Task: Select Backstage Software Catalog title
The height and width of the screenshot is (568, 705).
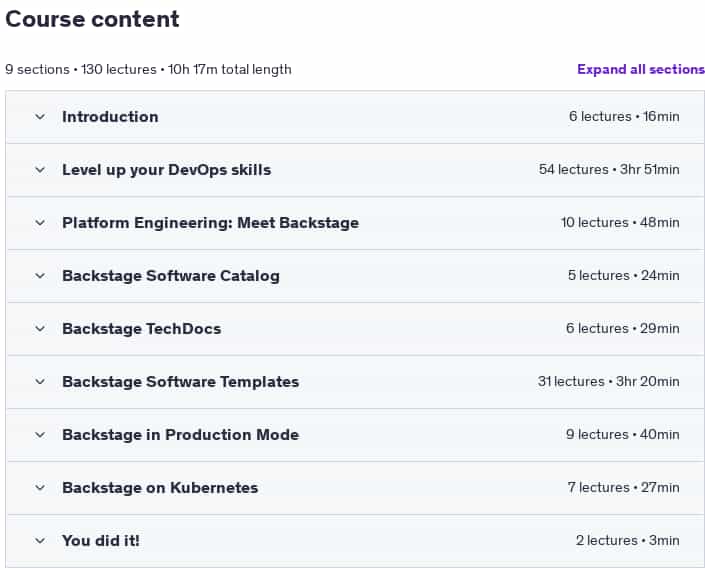Action: pyautogui.click(x=171, y=276)
